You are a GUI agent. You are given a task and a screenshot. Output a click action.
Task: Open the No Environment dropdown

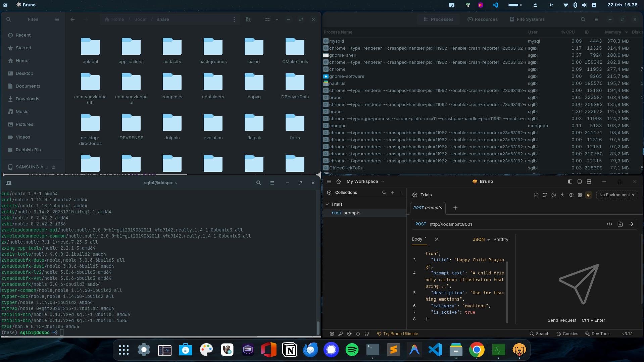tap(616, 195)
